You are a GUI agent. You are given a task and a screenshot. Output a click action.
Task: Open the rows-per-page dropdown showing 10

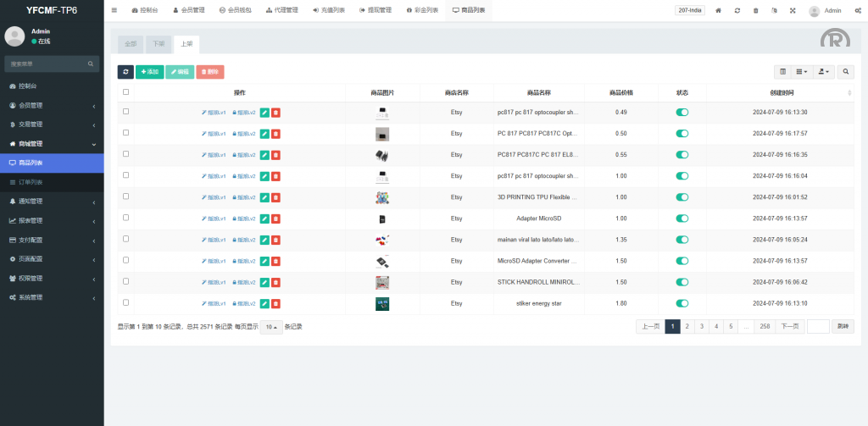pos(271,327)
